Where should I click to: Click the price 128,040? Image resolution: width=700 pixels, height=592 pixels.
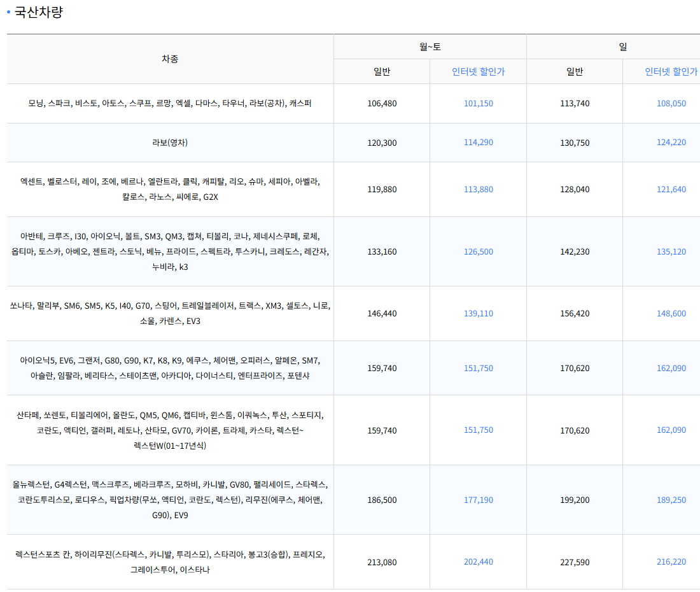tap(575, 189)
